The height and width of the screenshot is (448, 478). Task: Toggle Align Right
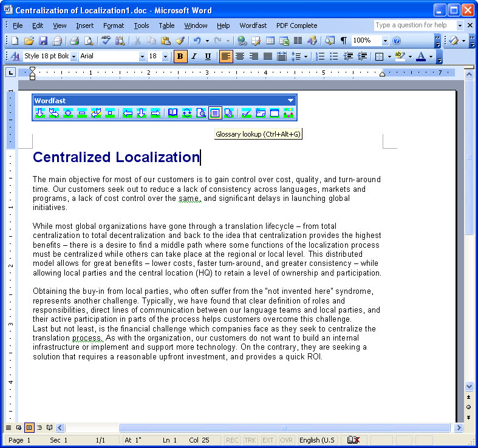click(x=254, y=56)
